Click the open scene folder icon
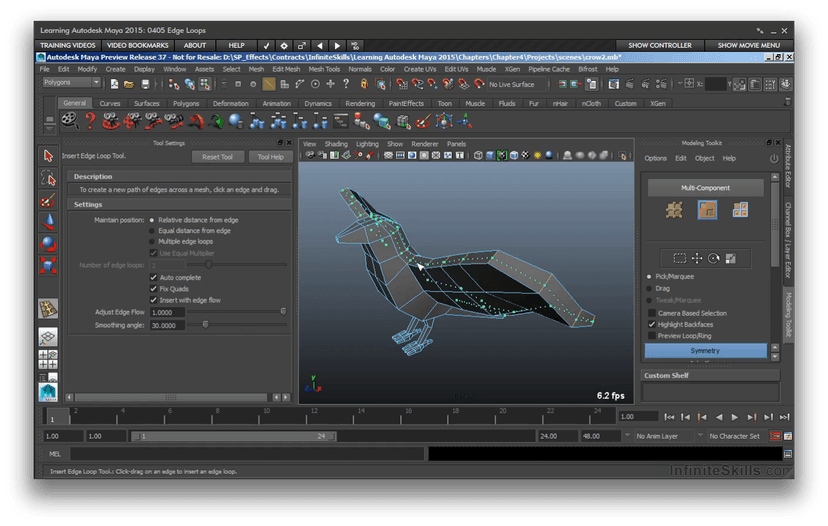The image size is (828, 526). [129, 84]
